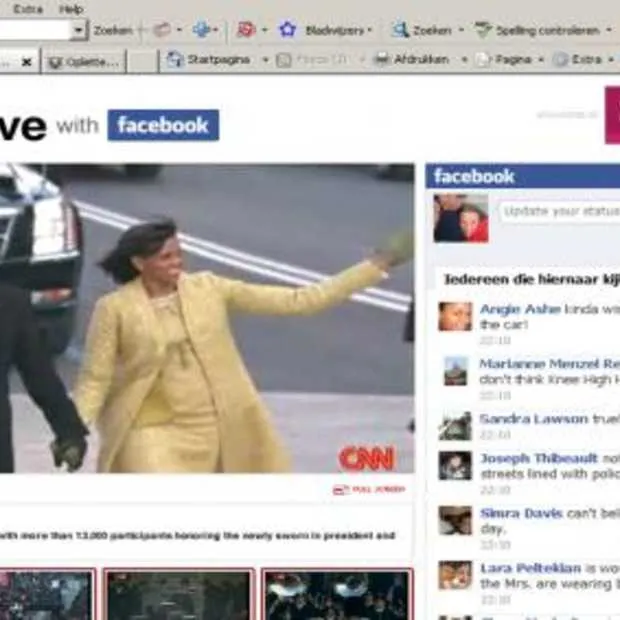Expand the Afdrukken dropdown arrow

465,60
